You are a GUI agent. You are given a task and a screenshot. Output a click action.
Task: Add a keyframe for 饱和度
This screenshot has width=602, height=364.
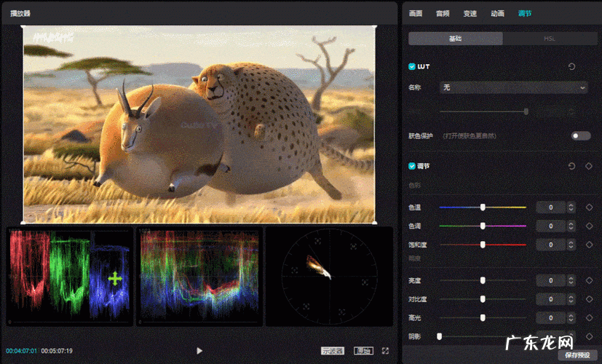point(589,245)
